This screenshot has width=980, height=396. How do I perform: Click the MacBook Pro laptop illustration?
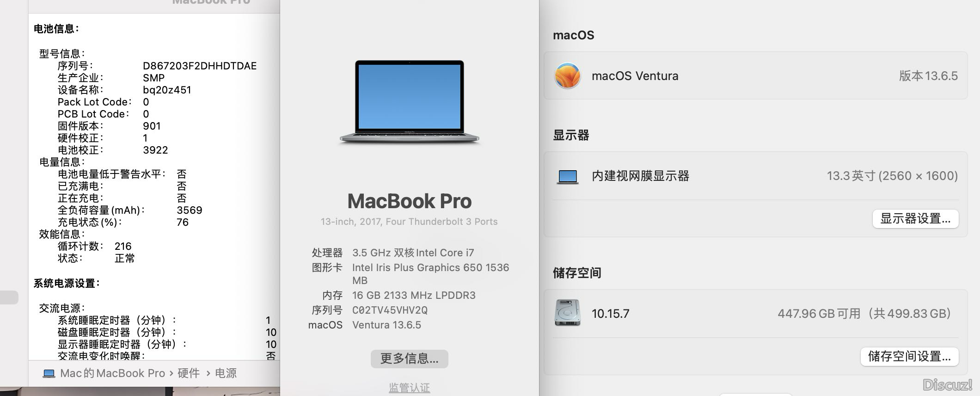[410, 102]
